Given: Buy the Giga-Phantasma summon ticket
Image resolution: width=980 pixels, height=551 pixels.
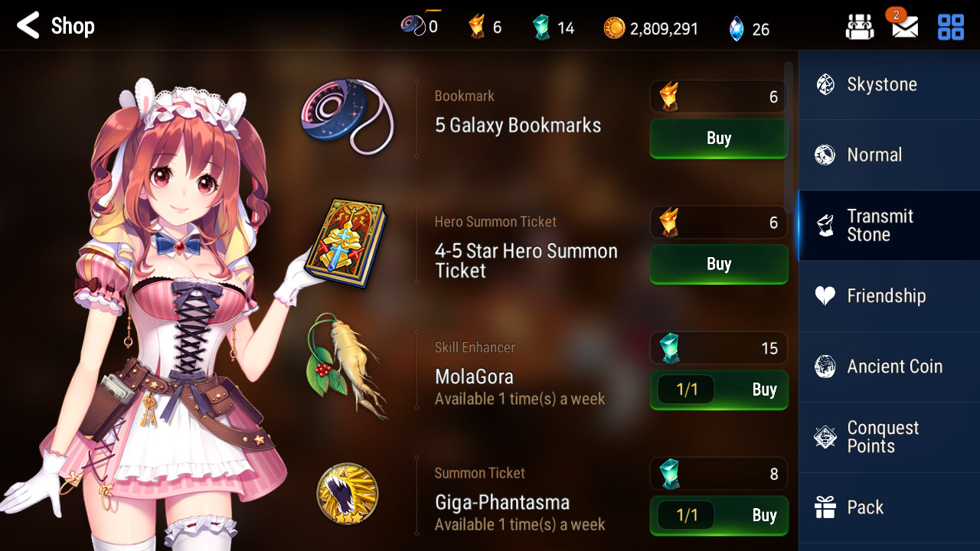Looking at the screenshot, I should point(719,515).
